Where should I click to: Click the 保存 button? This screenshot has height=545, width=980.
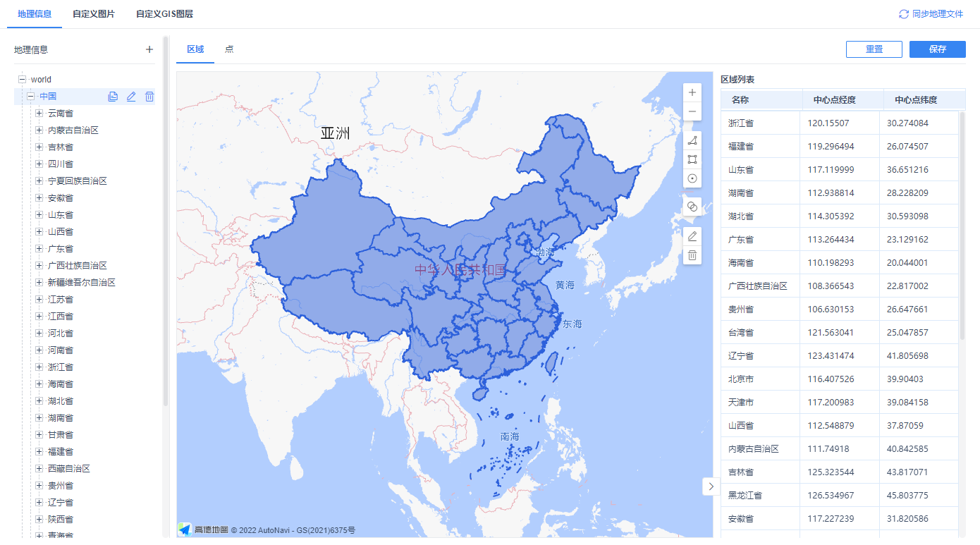tap(938, 49)
